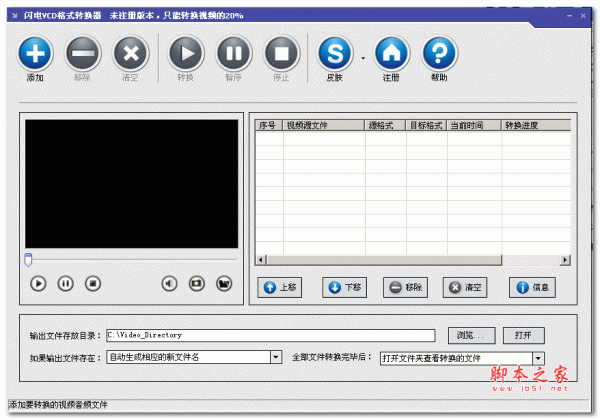Expand the skin dropdown arrow beside 皮肤
Viewport: 600px width, 420px height.
pyautogui.click(x=363, y=58)
